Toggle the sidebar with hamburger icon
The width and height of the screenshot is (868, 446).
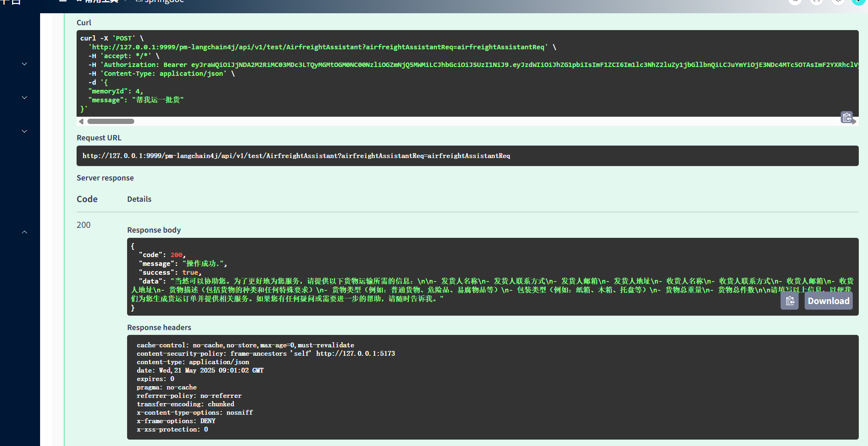tap(63, 1)
